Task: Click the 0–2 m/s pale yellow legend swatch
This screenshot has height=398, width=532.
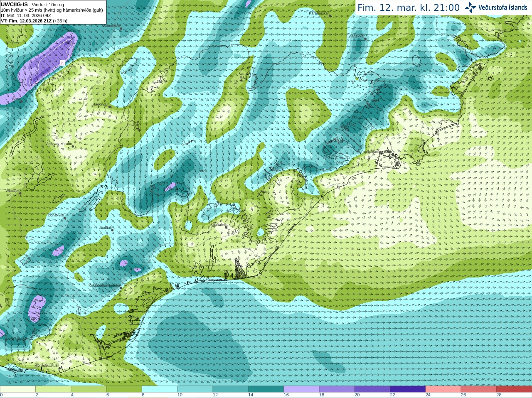Action: [x=18, y=389]
